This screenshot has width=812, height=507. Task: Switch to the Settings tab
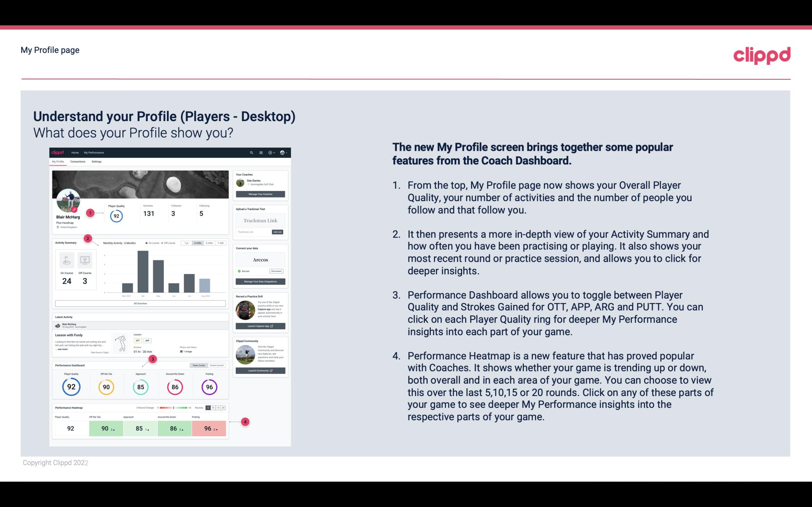pos(97,162)
